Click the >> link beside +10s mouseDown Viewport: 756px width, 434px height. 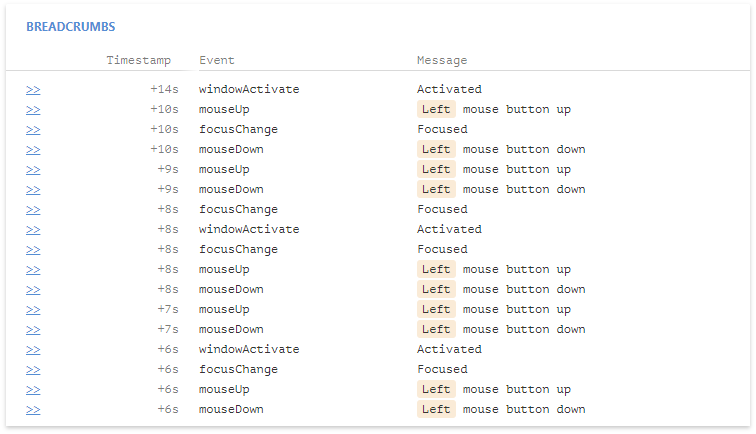click(33, 150)
